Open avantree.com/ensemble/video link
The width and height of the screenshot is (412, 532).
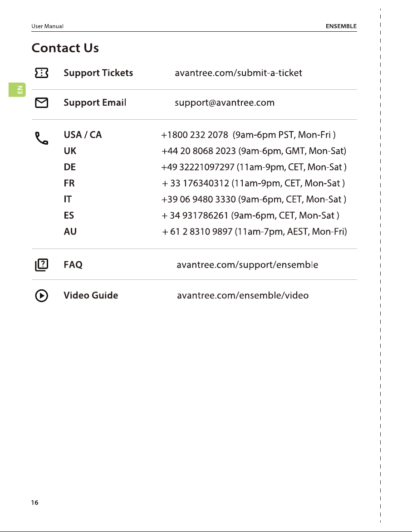(x=243, y=296)
